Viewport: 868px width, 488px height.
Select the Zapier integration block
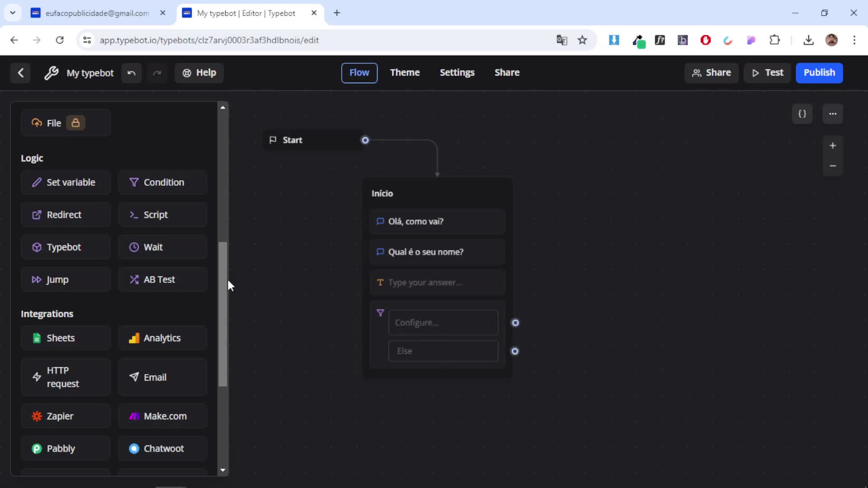[x=65, y=416]
